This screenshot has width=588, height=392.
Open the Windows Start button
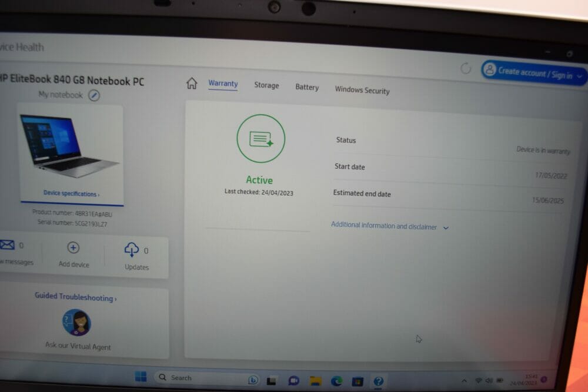coord(141,377)
